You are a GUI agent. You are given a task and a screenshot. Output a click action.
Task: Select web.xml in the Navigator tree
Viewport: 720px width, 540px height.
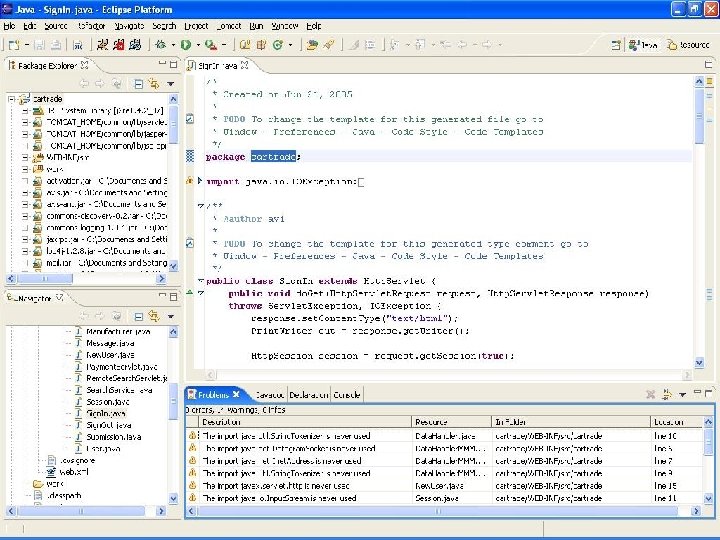[x=75, y=471]
